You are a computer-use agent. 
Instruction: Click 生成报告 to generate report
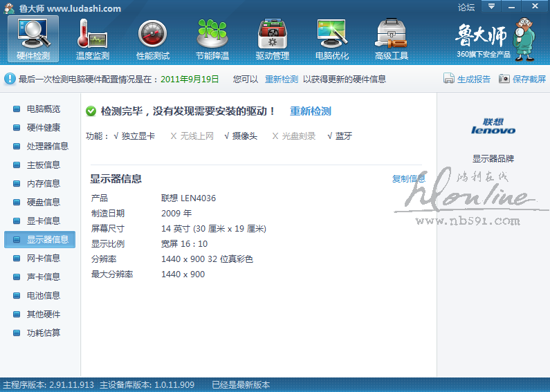(473, 80)
